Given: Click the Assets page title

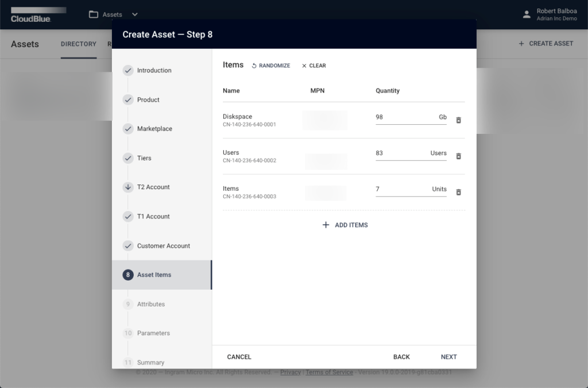Looking at the screenshot, I should pyautogui.click(x=25, y=44).
